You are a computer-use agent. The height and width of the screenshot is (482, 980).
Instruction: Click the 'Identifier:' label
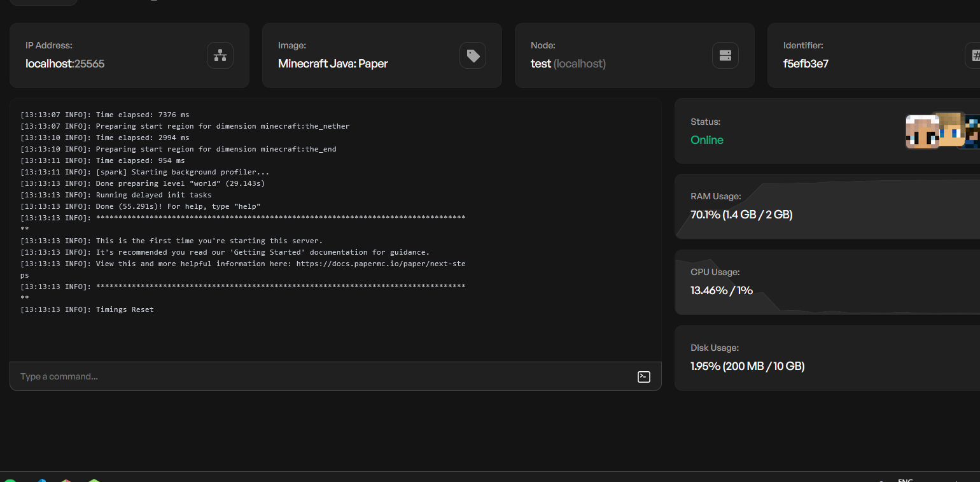(803, 46)
